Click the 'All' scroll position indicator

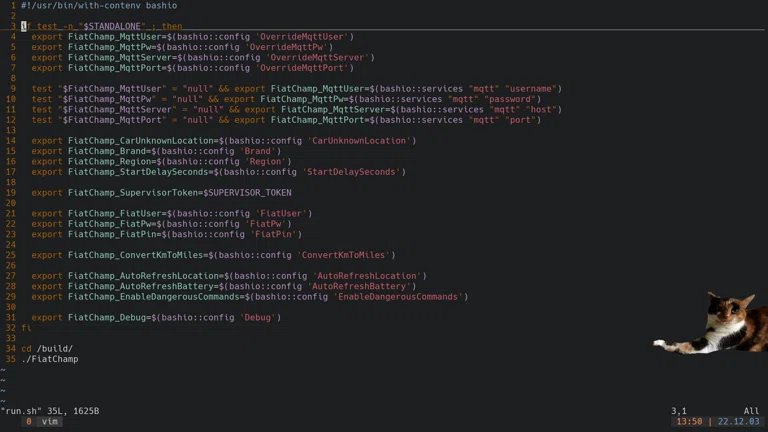[x=751, y=411]
